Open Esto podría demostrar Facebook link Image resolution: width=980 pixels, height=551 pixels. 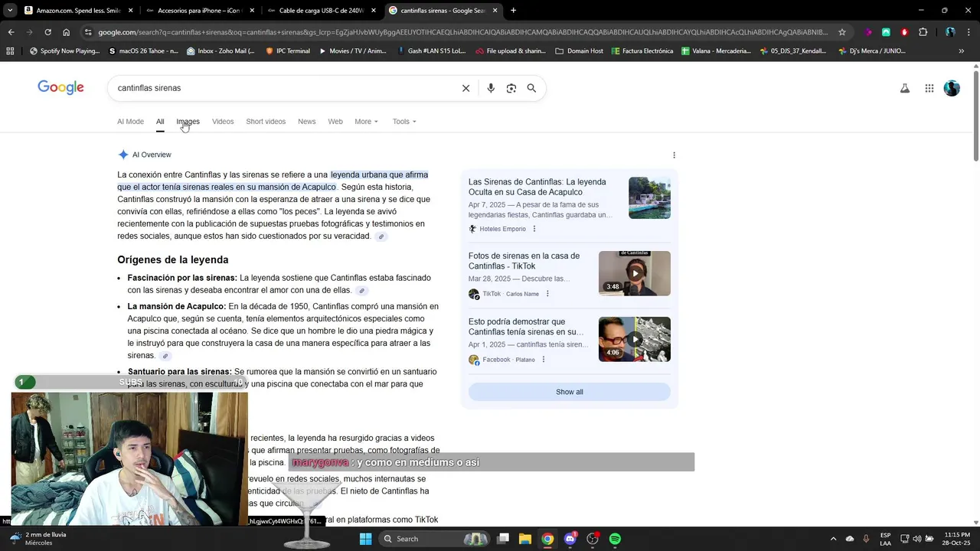526,327
